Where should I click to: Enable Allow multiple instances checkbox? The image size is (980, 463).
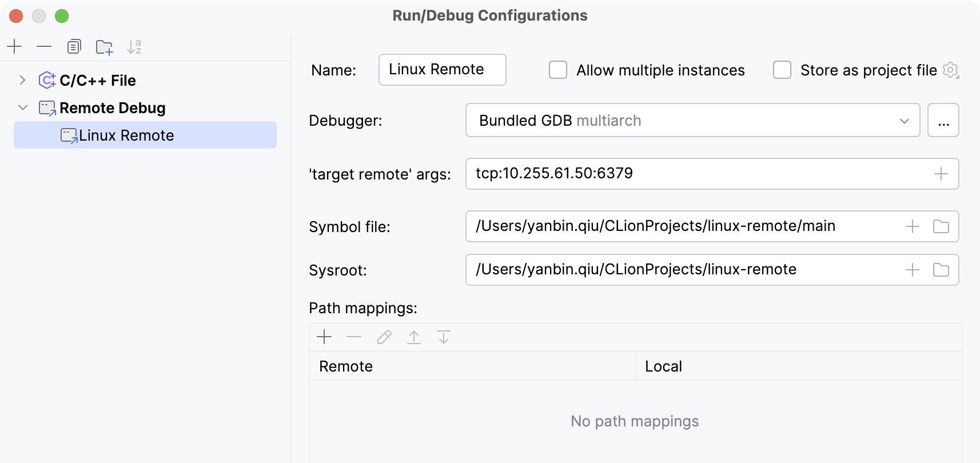(558, 70)
